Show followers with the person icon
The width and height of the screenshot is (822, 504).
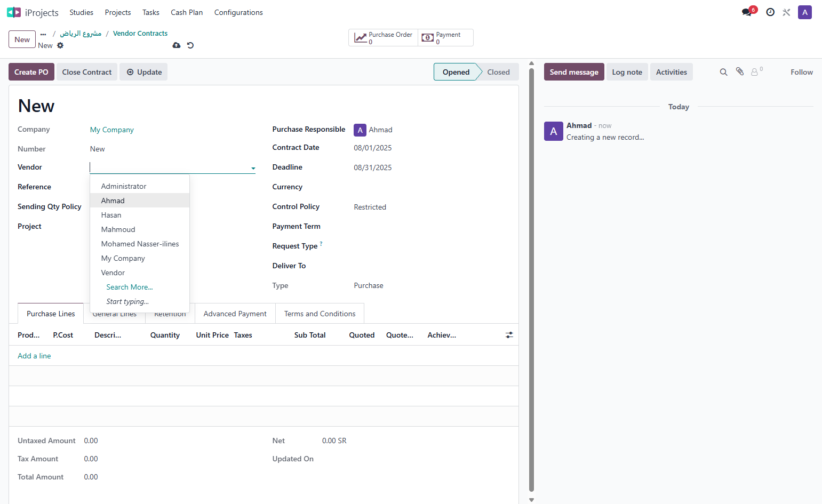coord(755,72)
